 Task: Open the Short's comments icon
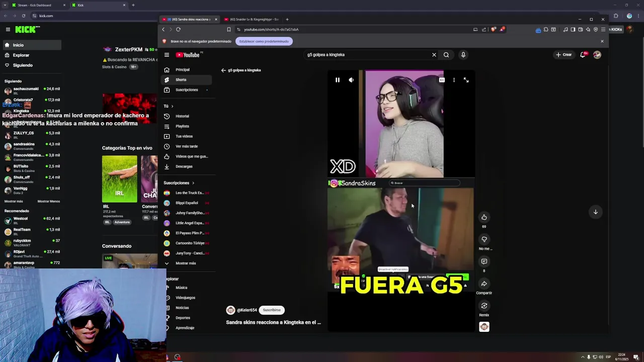click(x=484, y=261)
